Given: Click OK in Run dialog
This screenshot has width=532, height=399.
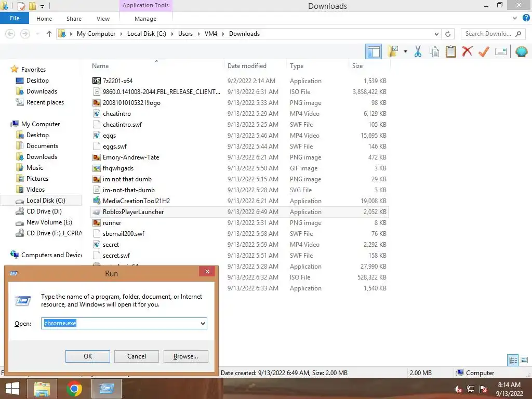Looking at the screenshot, I should tap(87, 356).
